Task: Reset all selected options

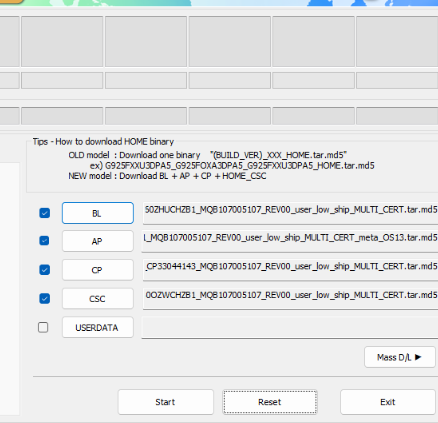Action: (270, 402)
